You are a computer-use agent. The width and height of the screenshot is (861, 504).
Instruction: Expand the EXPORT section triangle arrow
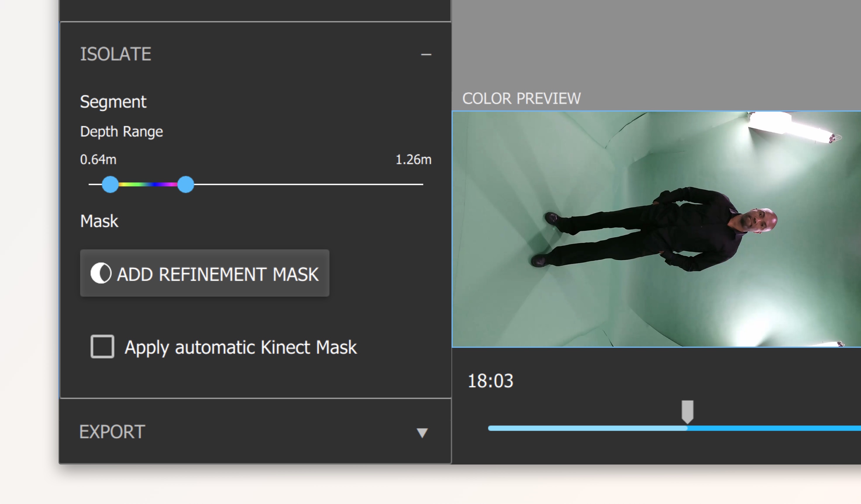point(422,433)
